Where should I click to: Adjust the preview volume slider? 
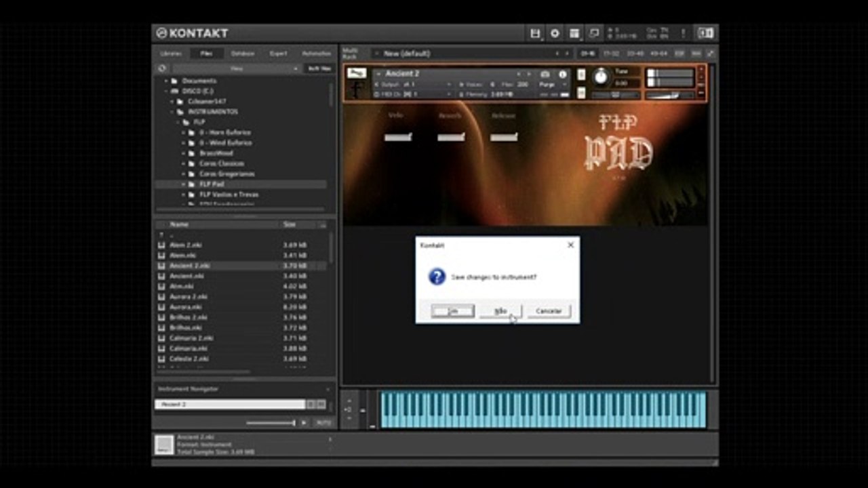[x=271, y=423]
